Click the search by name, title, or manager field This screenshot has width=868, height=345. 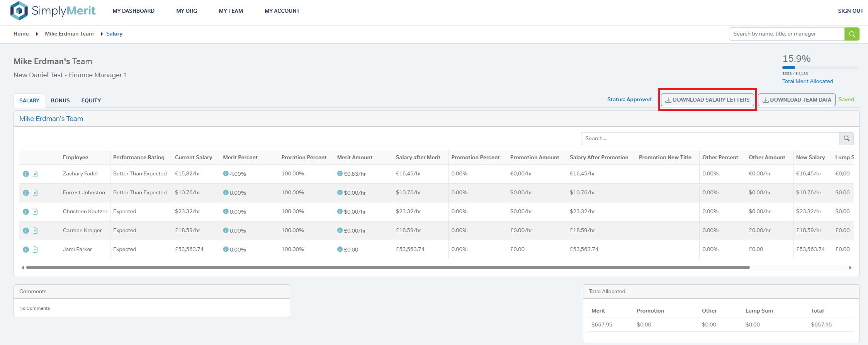(x=786, y=34)
